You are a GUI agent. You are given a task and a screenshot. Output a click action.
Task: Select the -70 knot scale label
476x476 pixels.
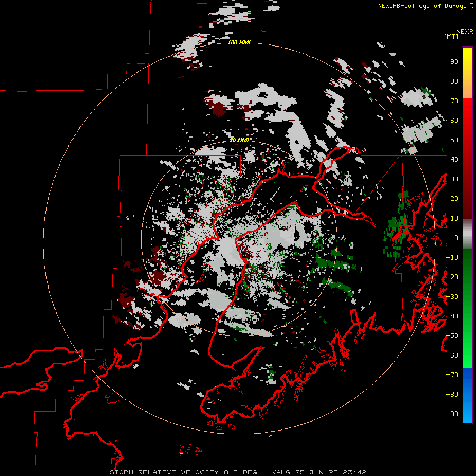coord(452,375)
